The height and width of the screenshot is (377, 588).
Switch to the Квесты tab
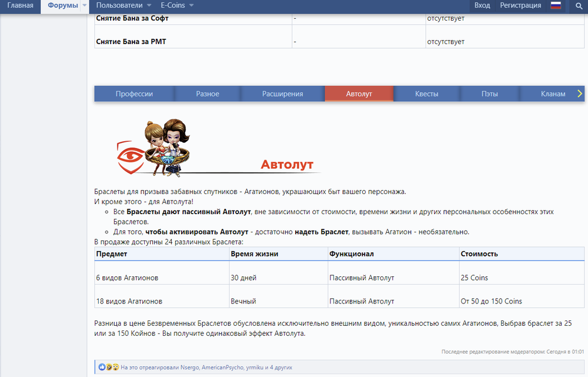click(x=426, y=94)
